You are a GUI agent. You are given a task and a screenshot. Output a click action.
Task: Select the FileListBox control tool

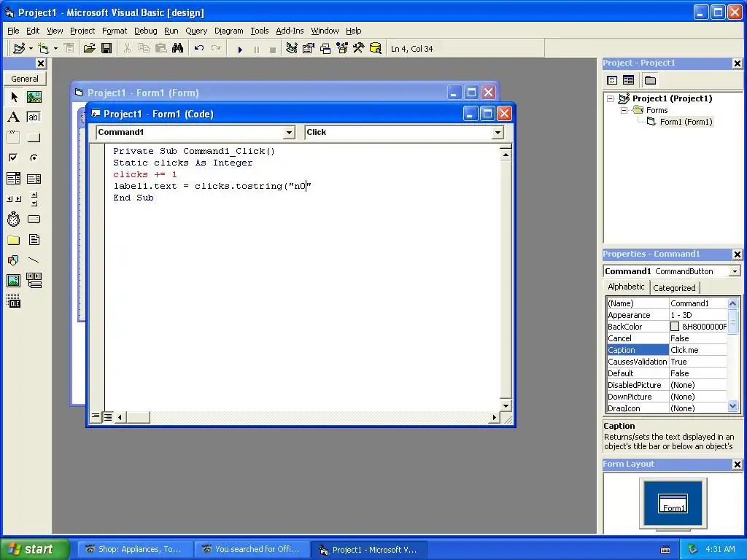point(34,239)
